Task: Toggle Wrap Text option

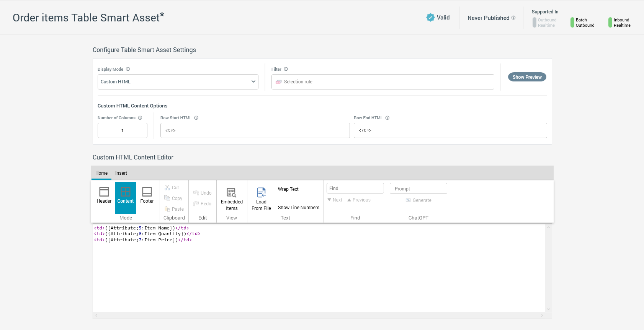Action: [288, 189]
